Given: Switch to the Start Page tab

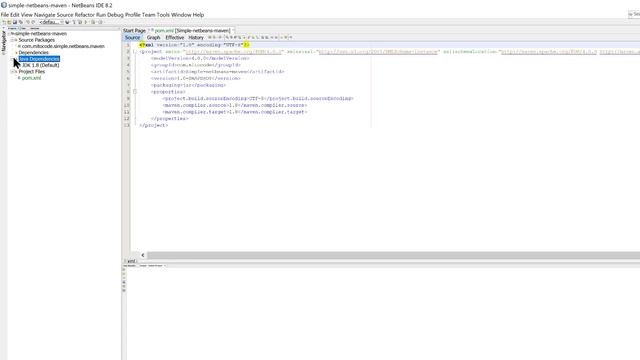Looking at the screenshot, I should point(134,31).
